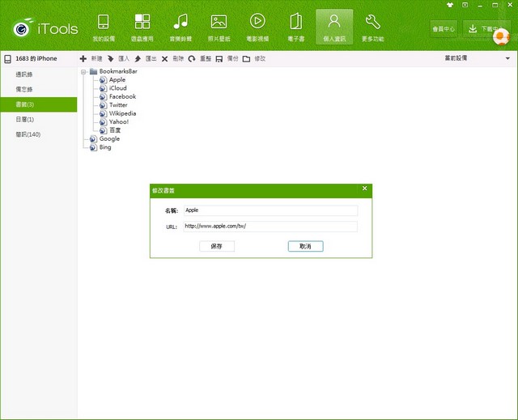
Task: Click the 取消 (Cancel) button in dialog
Action: coord(305,246)
